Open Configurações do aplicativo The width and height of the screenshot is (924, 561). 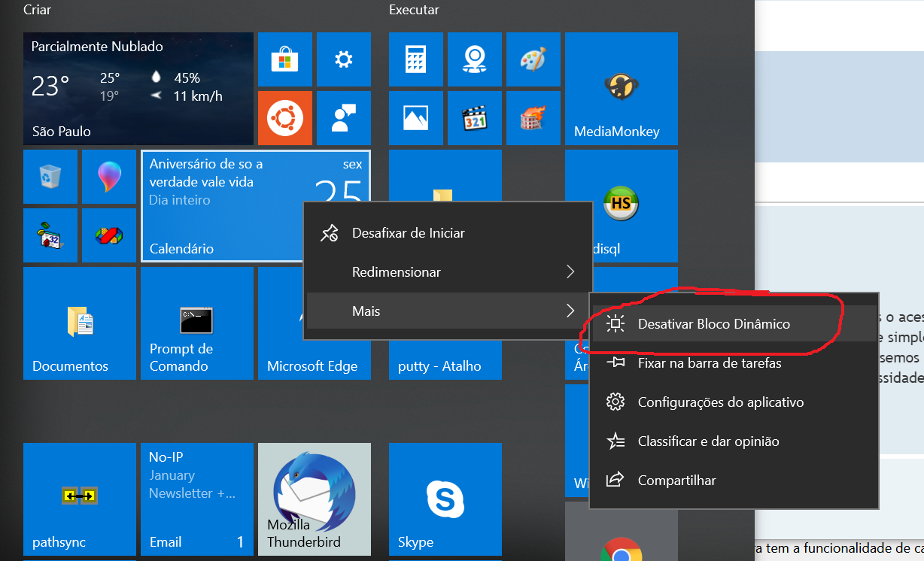click(x=720, y=402)
